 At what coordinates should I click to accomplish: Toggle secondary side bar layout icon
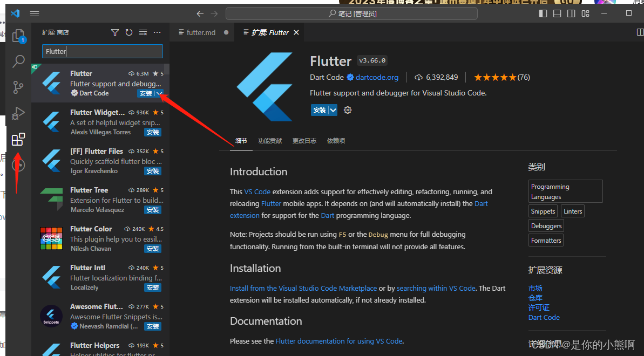pyautogui.click(x=571, y=13)
